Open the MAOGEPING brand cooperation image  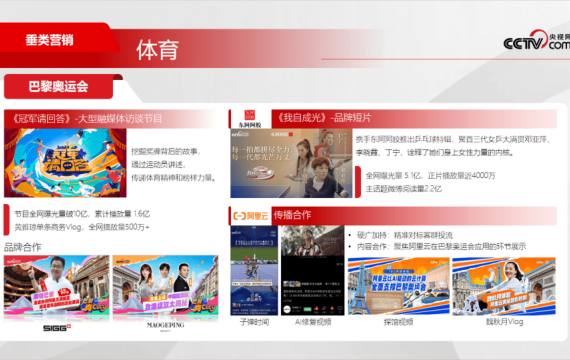(x=165, y=285)
